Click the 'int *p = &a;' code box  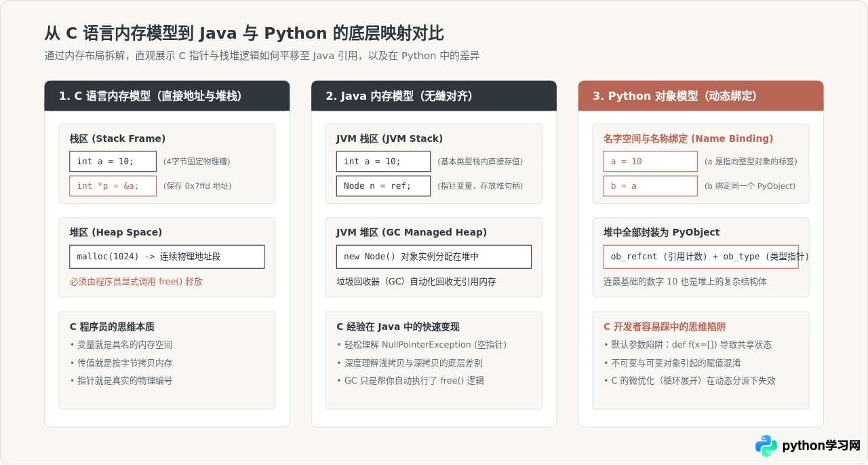click(x=113, y=186)
